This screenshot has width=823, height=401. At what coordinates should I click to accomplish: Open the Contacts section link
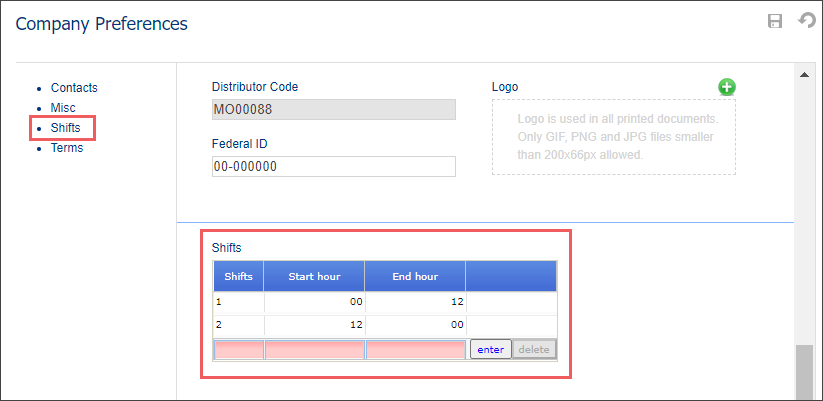pos(74,88)
